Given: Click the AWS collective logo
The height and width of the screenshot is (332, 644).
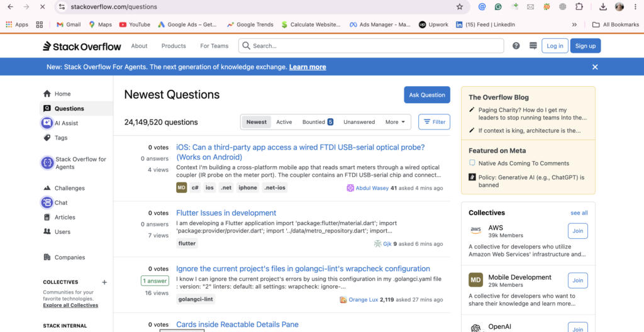Looking at the screenshot, I should tap(475, 231).
